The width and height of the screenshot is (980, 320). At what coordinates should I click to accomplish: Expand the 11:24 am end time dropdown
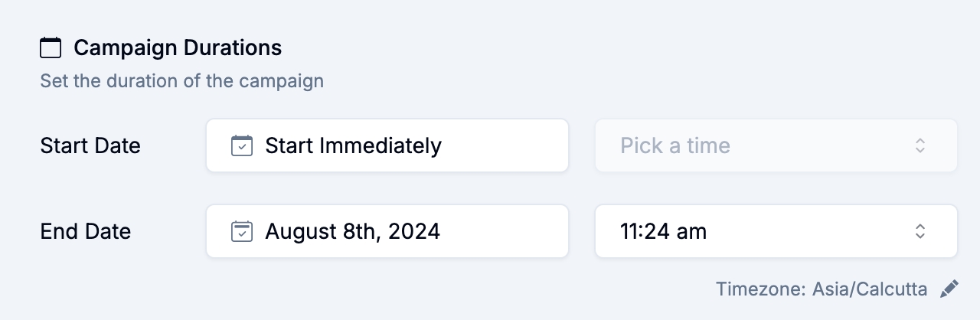point(776,231)
